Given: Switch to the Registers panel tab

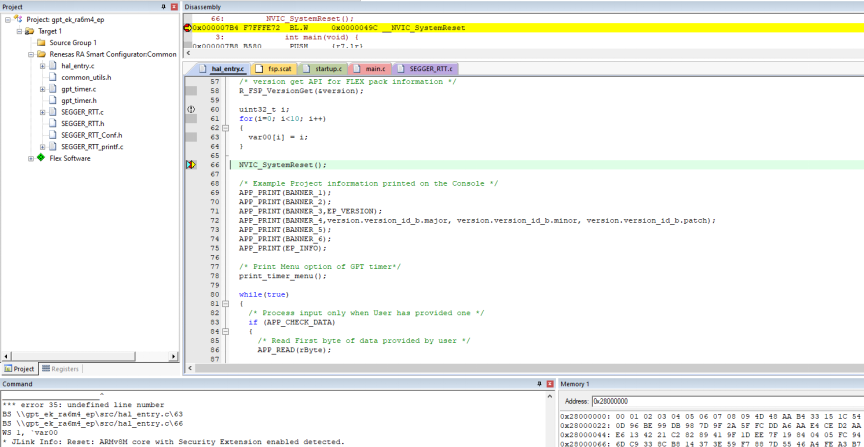Looking at the screenshot, I should point(62,369).
